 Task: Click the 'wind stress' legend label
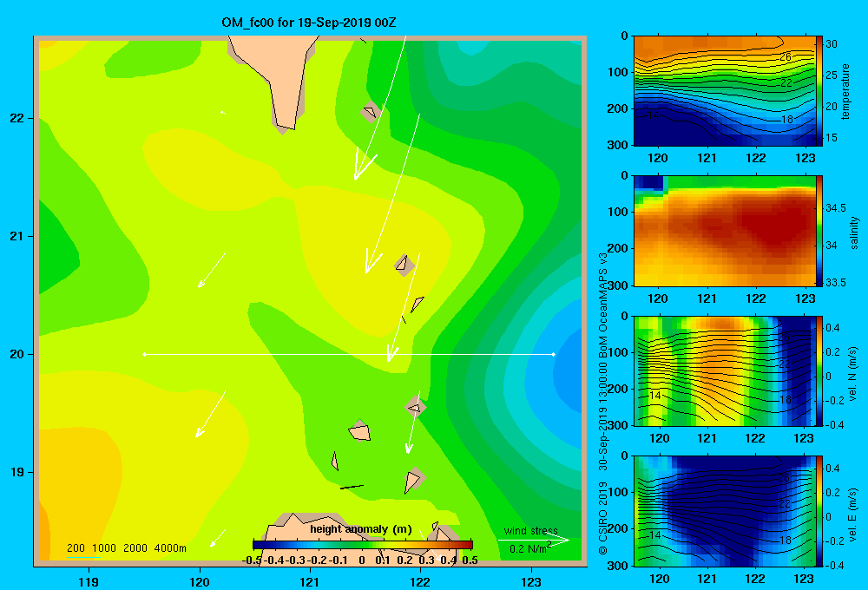pos(531,531)
